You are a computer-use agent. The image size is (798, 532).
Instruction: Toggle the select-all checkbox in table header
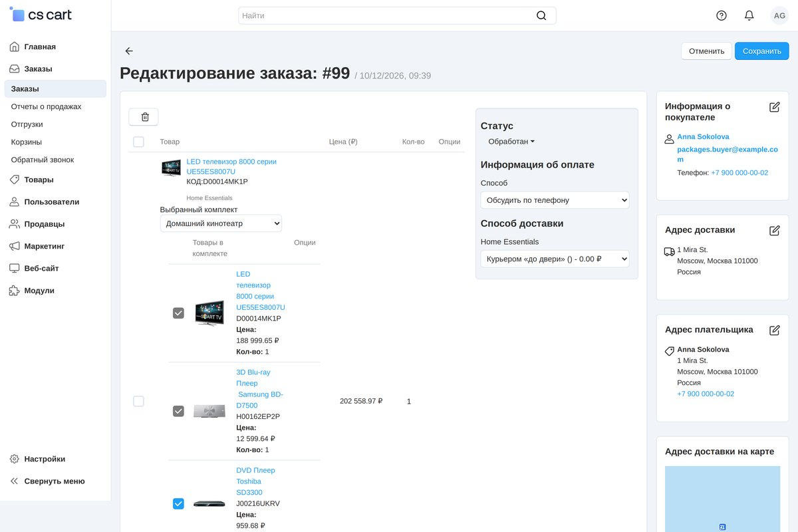pyautogui.click(x=138, y=142)
